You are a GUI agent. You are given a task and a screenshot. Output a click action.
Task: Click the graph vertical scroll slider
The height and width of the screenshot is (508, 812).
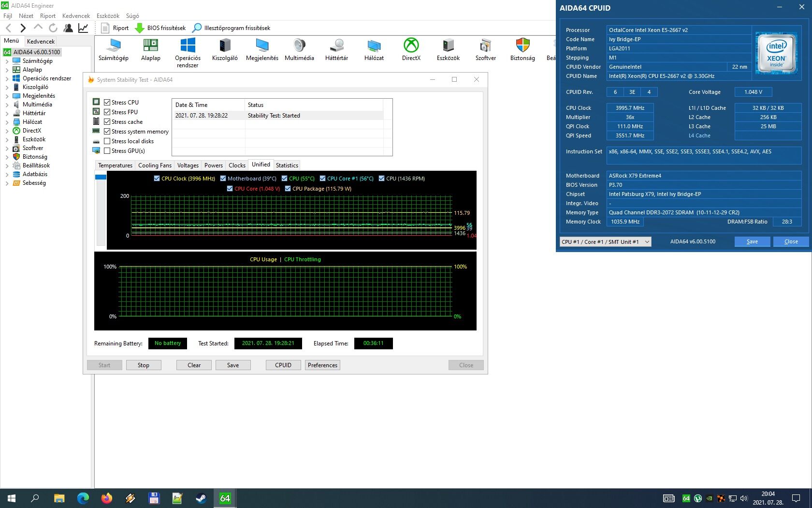tap(101, 177)
